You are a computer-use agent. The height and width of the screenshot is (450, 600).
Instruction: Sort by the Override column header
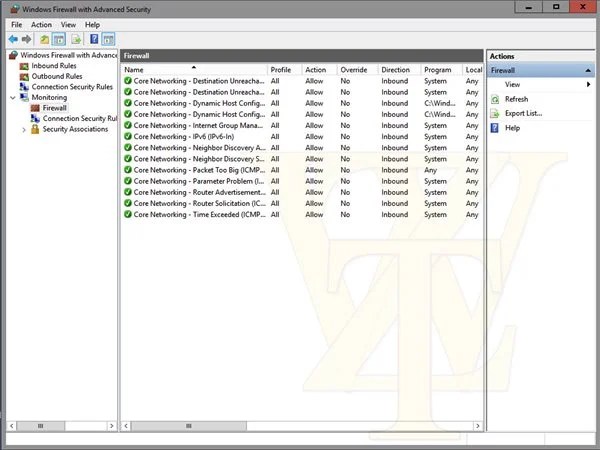pos(357,70)
